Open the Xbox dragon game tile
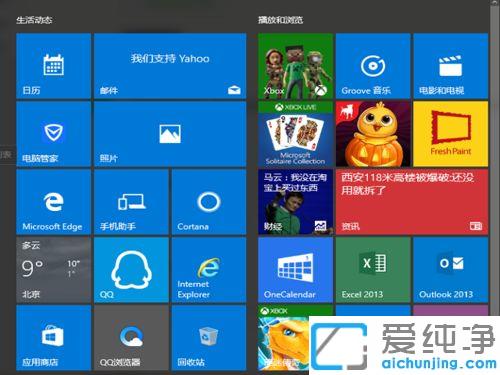This screenshot has height=375, width=500. 283,338
